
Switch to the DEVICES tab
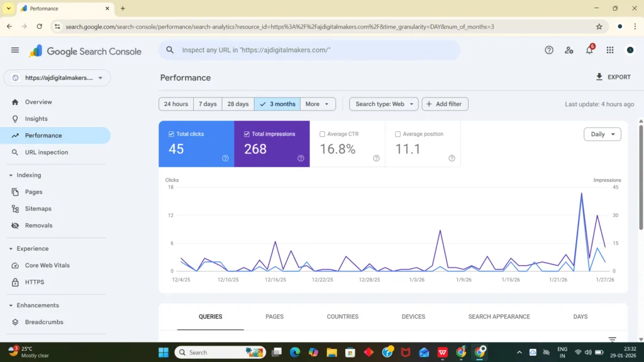413,316
